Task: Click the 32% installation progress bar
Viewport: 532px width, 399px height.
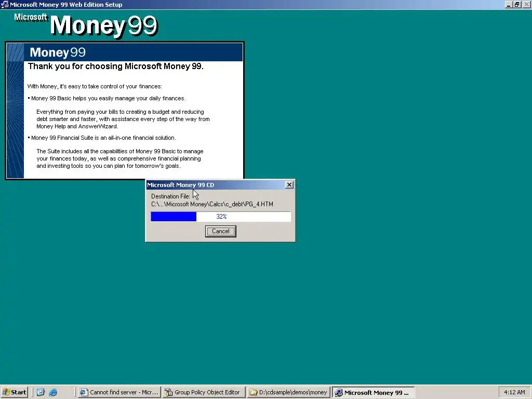Action: click(221, 217)
